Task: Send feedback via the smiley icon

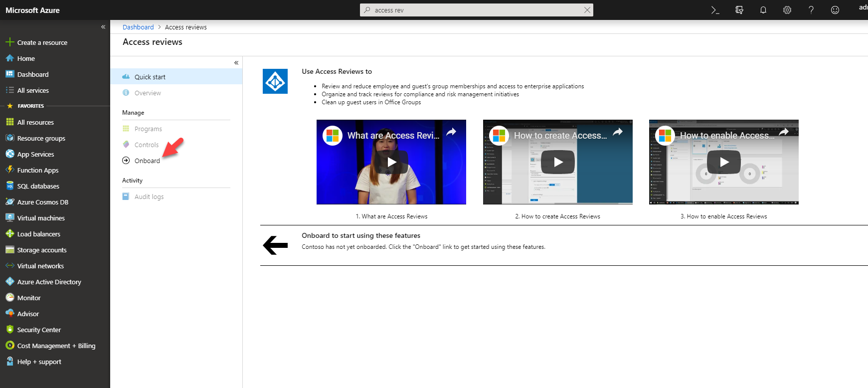Action: pos(835,10)
